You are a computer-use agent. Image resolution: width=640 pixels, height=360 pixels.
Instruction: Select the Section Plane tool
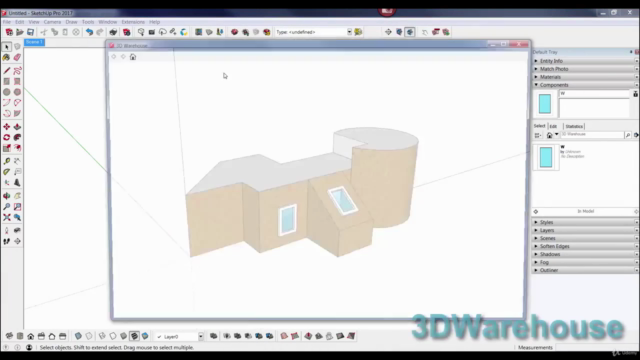pos(17,241)
